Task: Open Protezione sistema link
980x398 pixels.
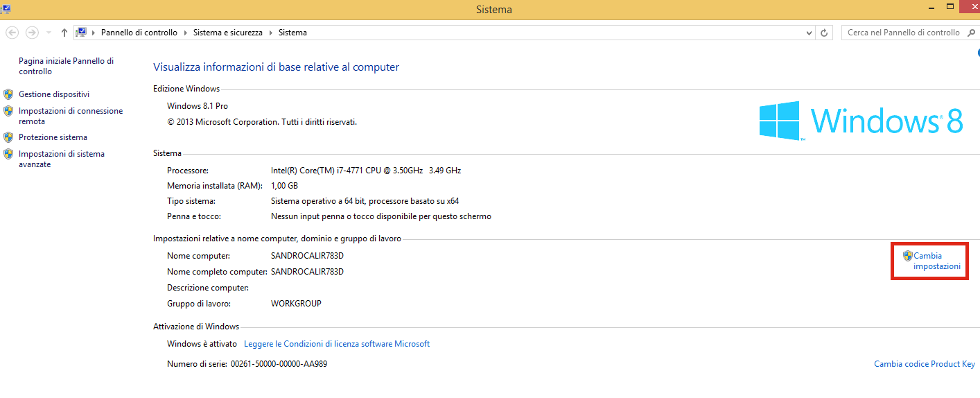Action: click(x=53, y=137)
